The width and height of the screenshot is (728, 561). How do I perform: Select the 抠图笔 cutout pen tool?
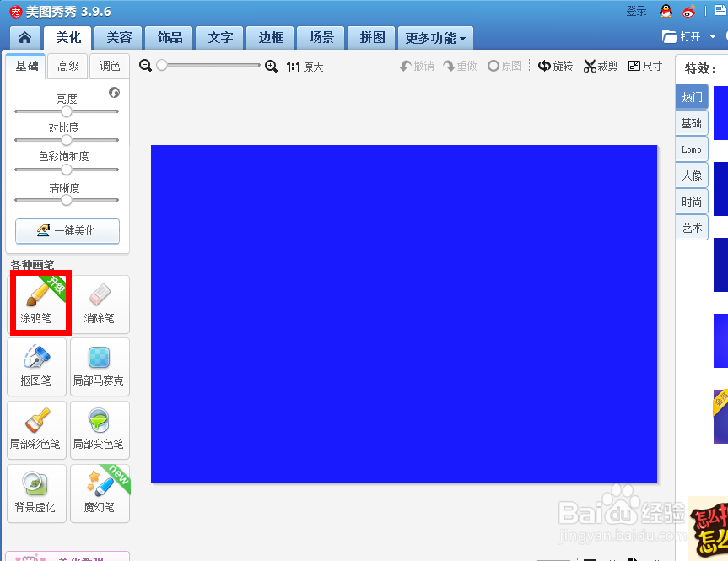click(36, 367)
